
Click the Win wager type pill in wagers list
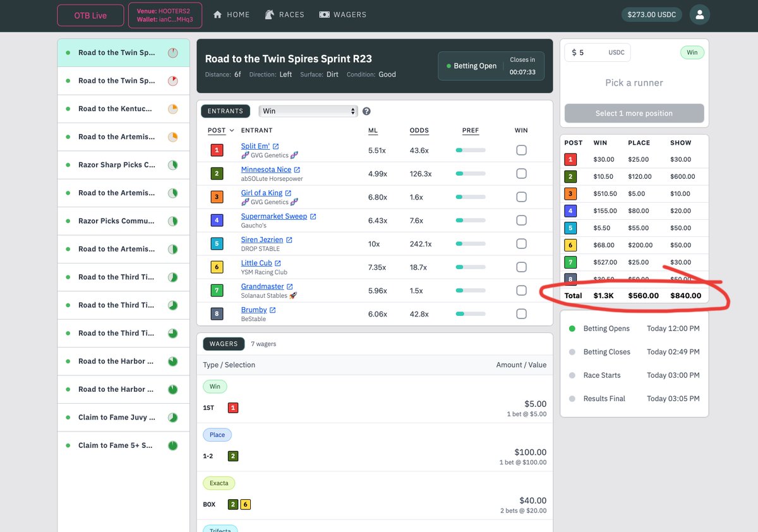(215, 387)
